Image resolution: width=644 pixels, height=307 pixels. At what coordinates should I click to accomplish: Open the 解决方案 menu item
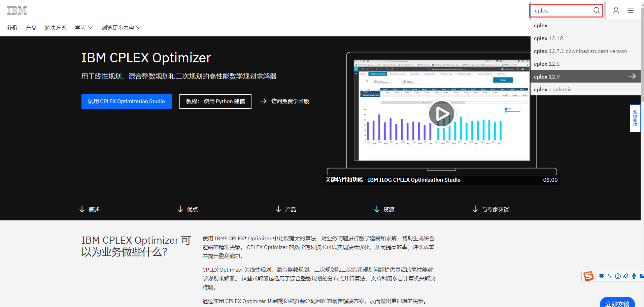click(x=56, y=28)
